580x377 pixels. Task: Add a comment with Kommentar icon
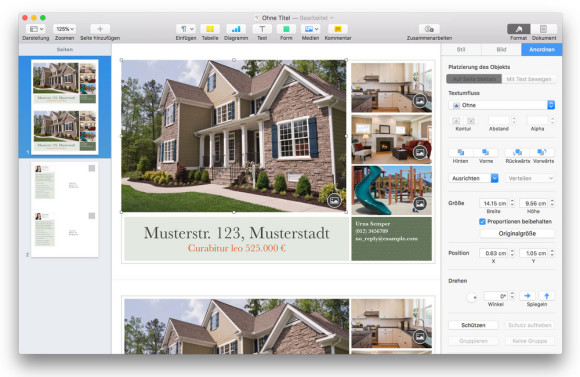point(338,29)
